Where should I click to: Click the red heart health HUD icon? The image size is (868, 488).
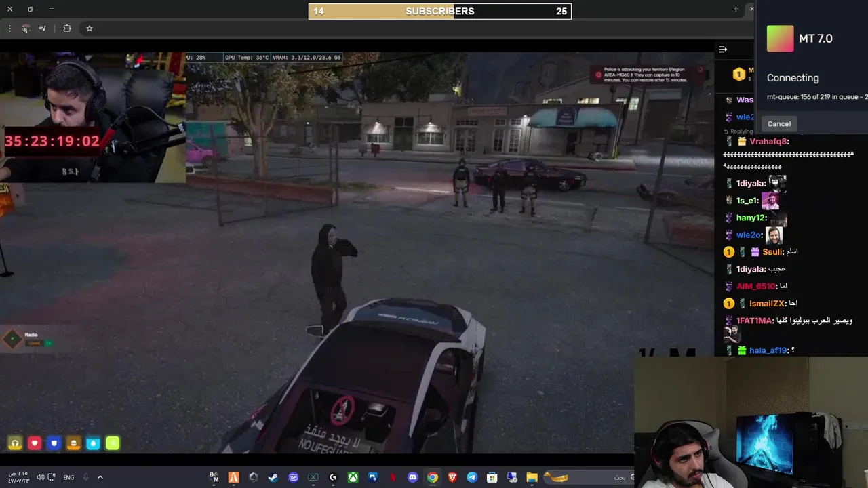pos(35,443)
